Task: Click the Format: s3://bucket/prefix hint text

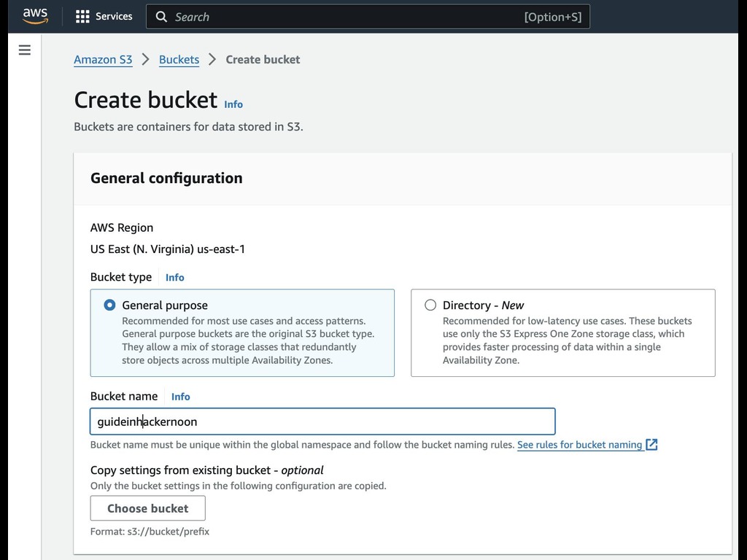Action: pyautogui.click(x=150, y=532)
